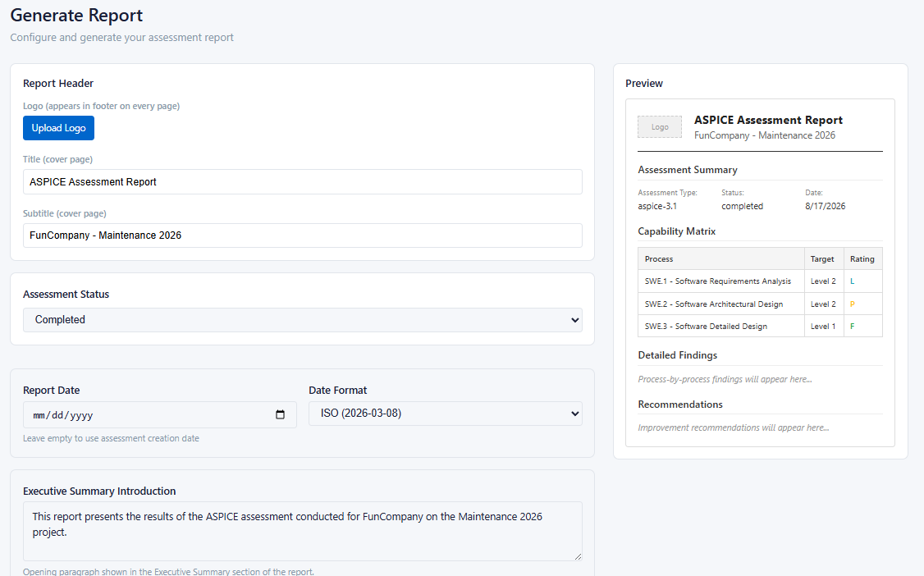Click 'Level 1' target in the SWE.3 row
Screen dimensions: 924x576
point(822,327)
